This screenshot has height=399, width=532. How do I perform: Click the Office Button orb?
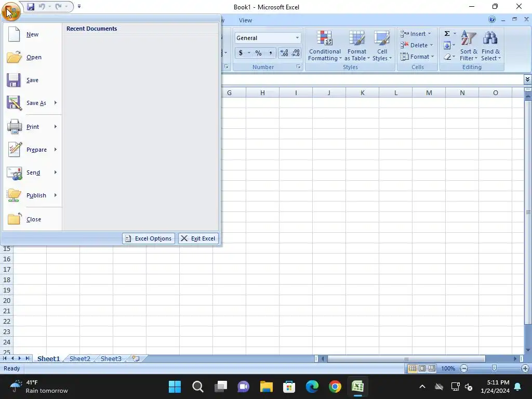pyautogui.click(x=11, y=11)
